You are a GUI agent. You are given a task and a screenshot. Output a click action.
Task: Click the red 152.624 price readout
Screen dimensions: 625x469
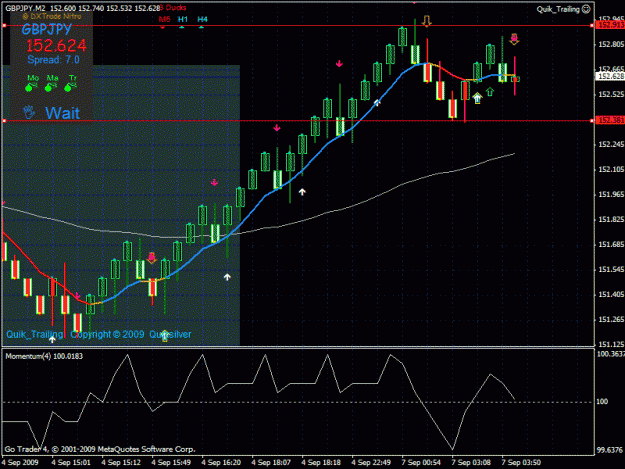point(56,45)
